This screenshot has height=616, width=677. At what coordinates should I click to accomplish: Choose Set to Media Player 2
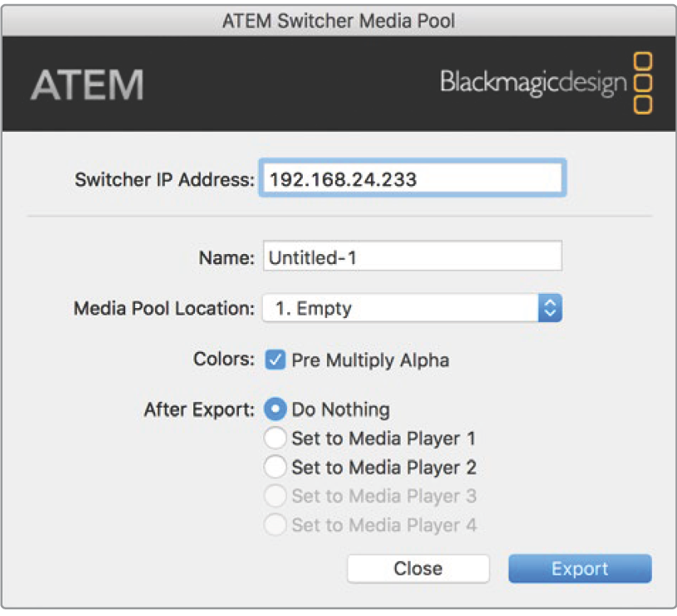[276, 467]
